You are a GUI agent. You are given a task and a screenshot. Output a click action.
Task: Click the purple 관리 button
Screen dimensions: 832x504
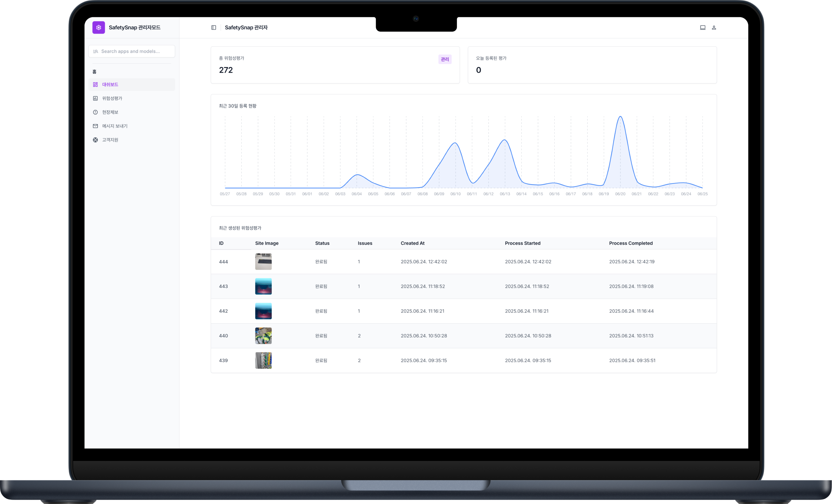445,60
